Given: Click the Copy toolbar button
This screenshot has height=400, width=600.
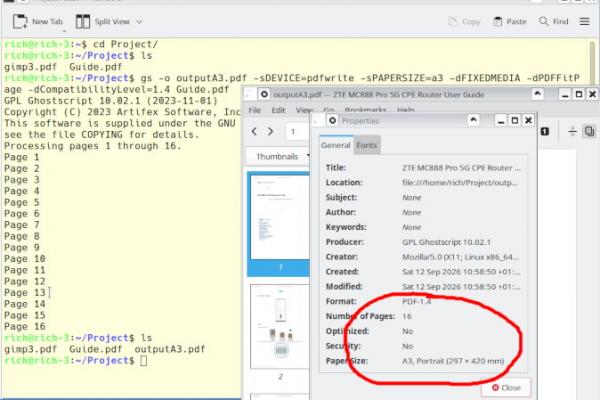Looking at the screenshot, I should (x=464, y=21).
